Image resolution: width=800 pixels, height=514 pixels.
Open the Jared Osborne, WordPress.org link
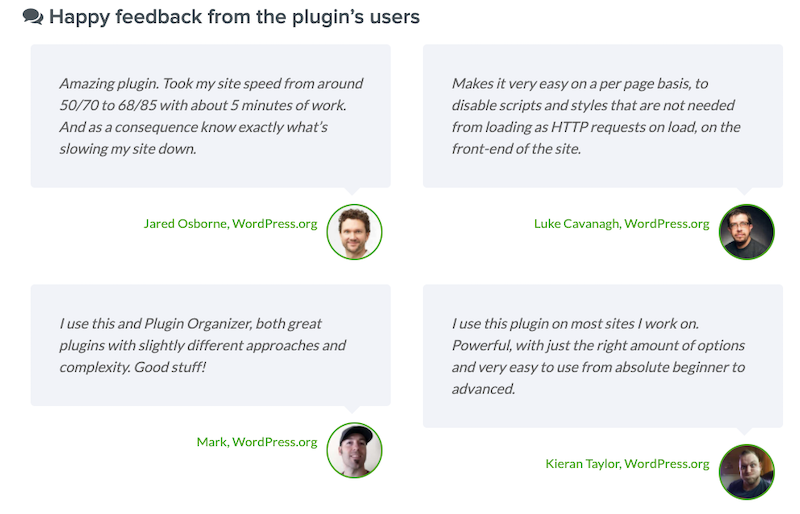point(230,224)
